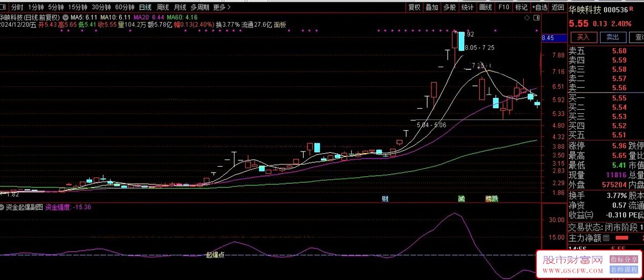Select the 日线 daily chart tab
This screenshot has height=280, width=644.
tap(145, 8)
